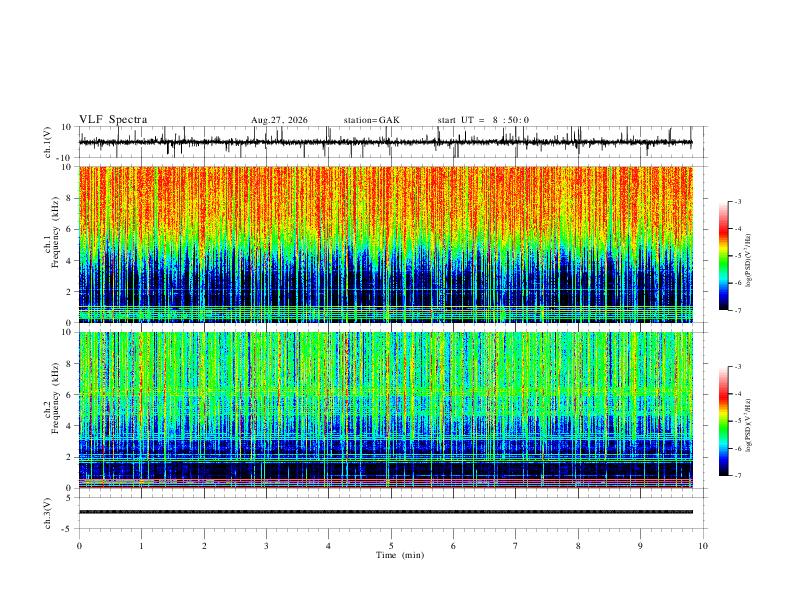
Task: Click the upper PSD color scale bar
Action: coord(723,256)
